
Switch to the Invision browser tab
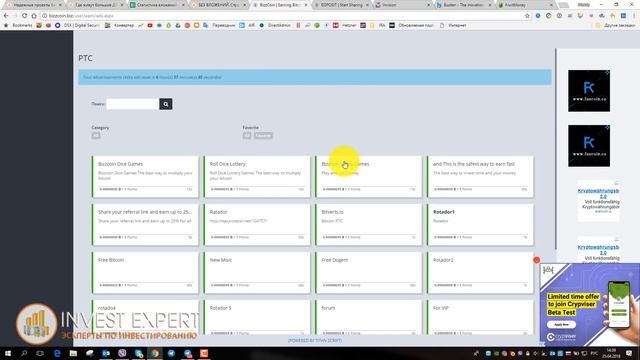(x=402, y=5)
